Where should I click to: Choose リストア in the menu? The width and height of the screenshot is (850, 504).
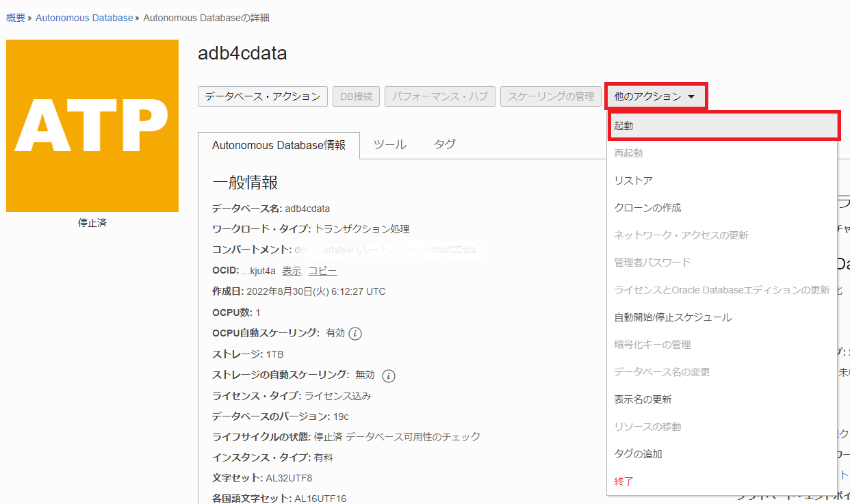[722, 181]
